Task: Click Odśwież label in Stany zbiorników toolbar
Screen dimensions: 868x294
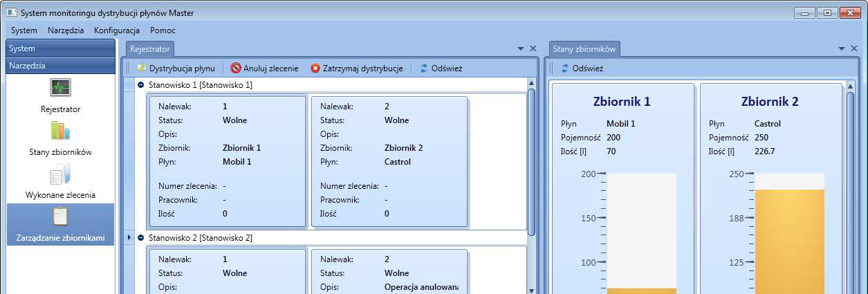Action: pos(588,68)
